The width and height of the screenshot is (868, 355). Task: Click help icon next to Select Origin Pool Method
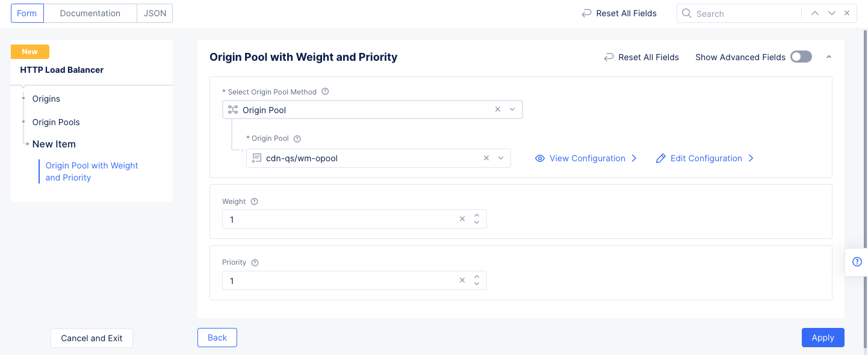(x=325, y=92)
